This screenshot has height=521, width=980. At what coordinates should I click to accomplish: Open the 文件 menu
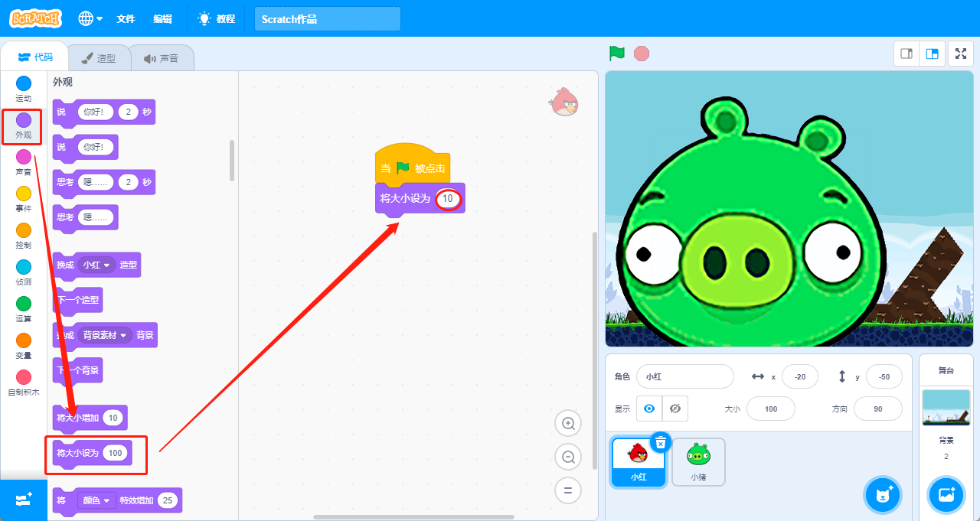tap(126, 19)
